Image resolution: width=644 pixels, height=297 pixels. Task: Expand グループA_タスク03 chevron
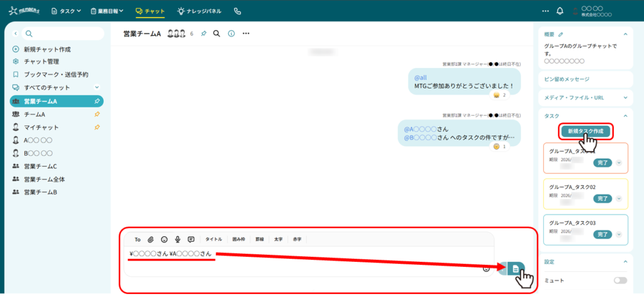coord(619,235)
